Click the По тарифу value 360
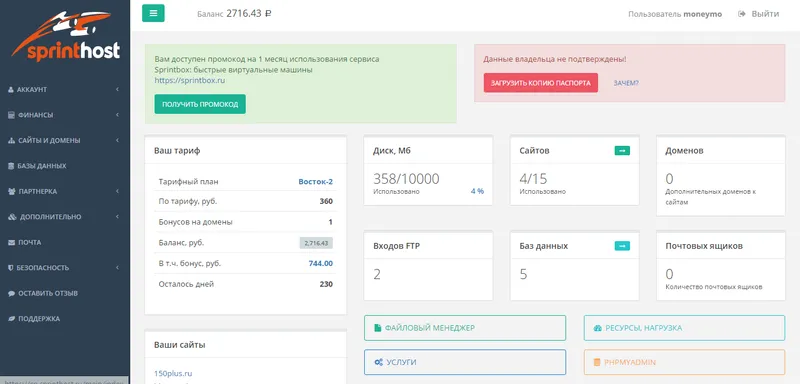Screen dimensions: 800x384 click(326, 201)
